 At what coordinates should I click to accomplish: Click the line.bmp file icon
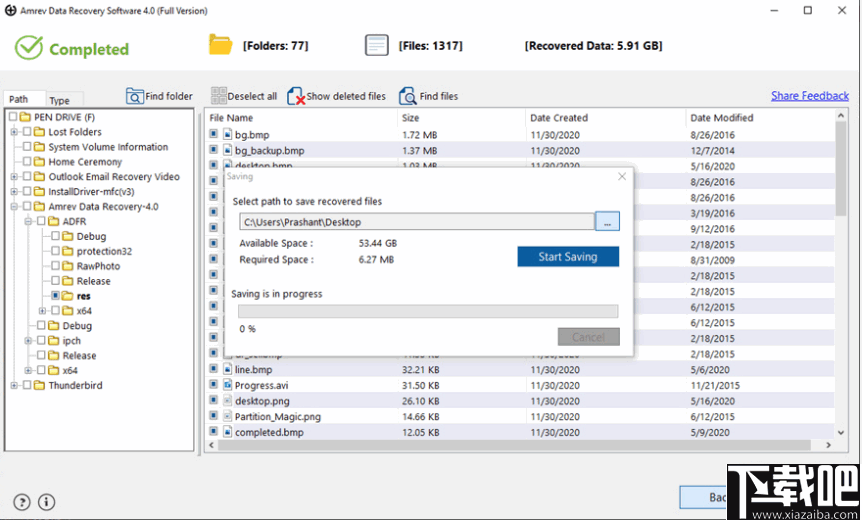point(228,369)
